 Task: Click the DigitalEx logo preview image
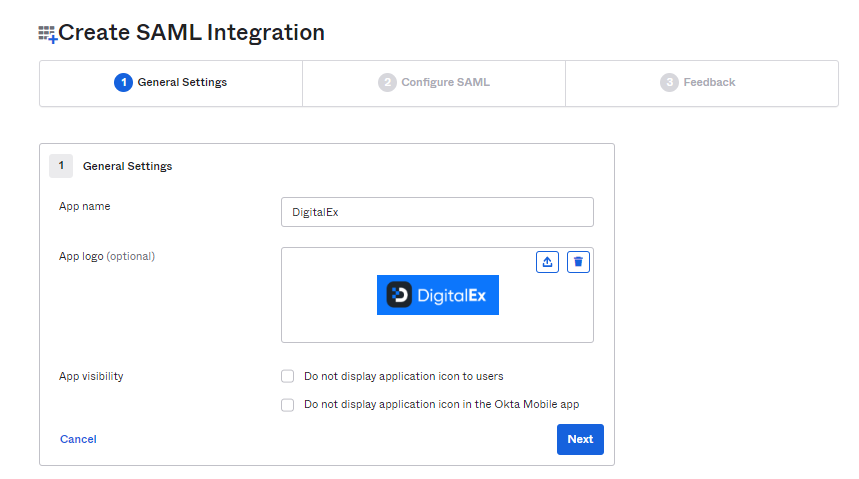tap(438, 295)
